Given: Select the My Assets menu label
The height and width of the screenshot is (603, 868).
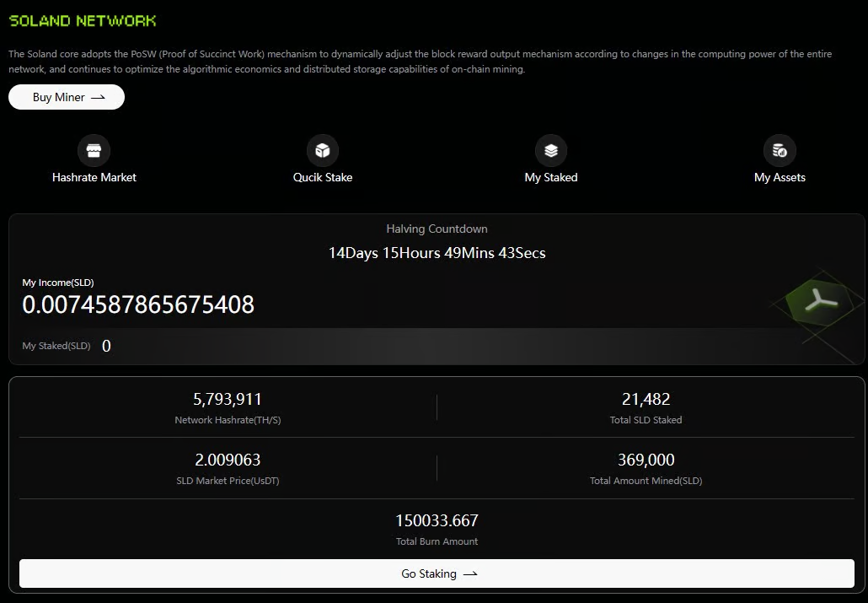Looking at the screenshot, I should (780, 178).
